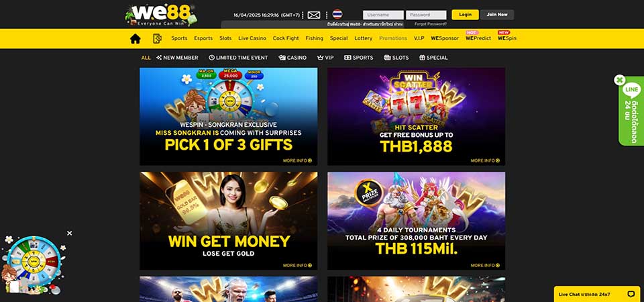Select the Thailand flag language icon

click(x=337, y=14)
